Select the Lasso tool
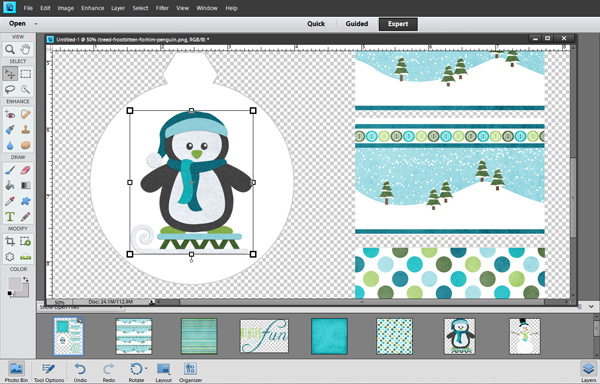 (10, 89)
